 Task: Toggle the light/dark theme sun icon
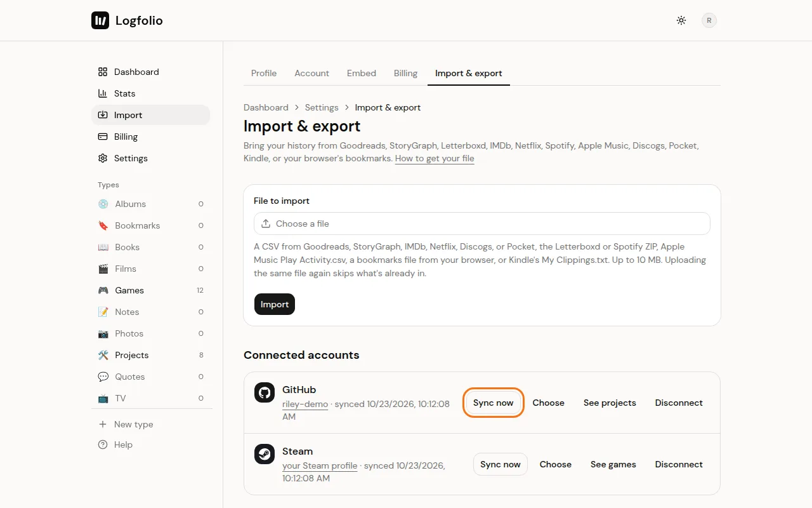click(x=681, y=20)
